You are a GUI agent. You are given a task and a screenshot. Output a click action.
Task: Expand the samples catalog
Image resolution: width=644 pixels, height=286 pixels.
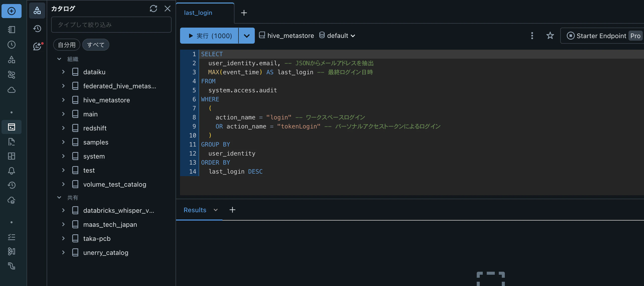tap(63, 142)
